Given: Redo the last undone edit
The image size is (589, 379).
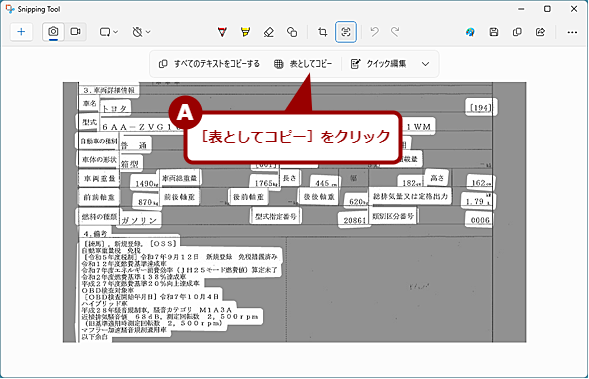Looking at the screenshot, I should tap(395, 32).
